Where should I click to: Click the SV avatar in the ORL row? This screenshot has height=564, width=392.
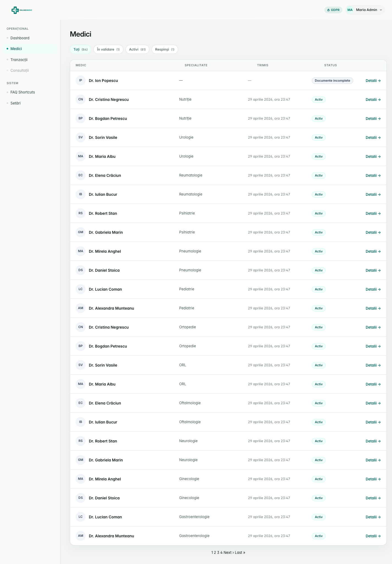point(81,365)
